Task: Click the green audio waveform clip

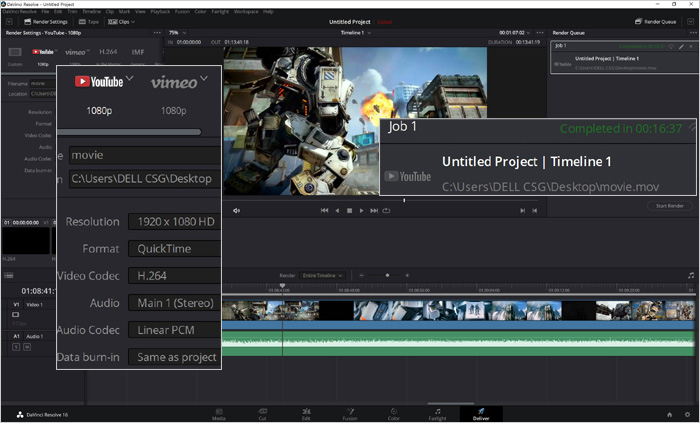Action: [458, 343]
